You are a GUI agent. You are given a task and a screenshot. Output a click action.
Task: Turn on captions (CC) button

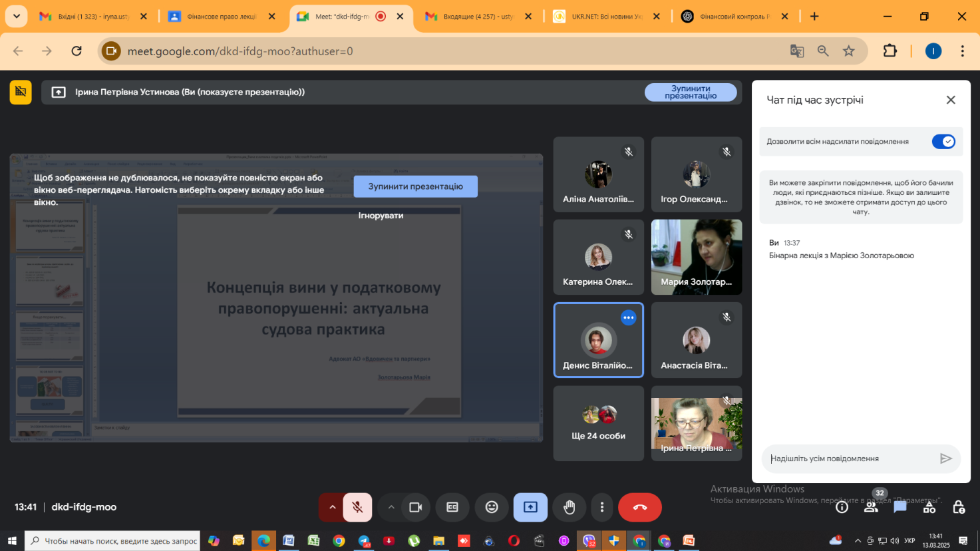pos(452,507)
